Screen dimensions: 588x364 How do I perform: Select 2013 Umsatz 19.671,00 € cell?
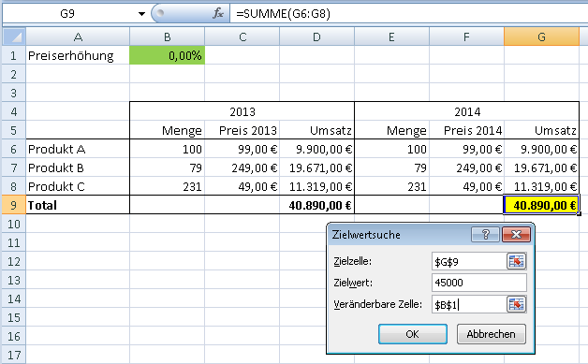[x=316, y=167]
